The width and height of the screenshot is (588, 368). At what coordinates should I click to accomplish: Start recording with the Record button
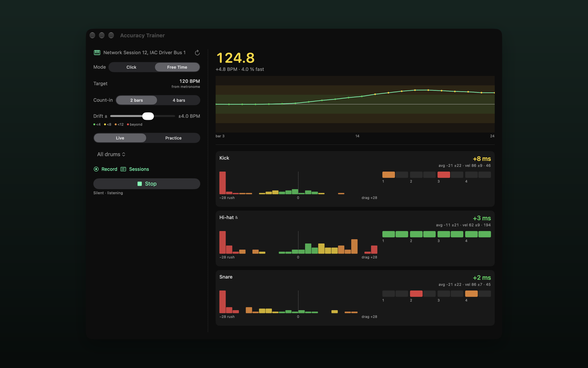[x=105, y=169]
